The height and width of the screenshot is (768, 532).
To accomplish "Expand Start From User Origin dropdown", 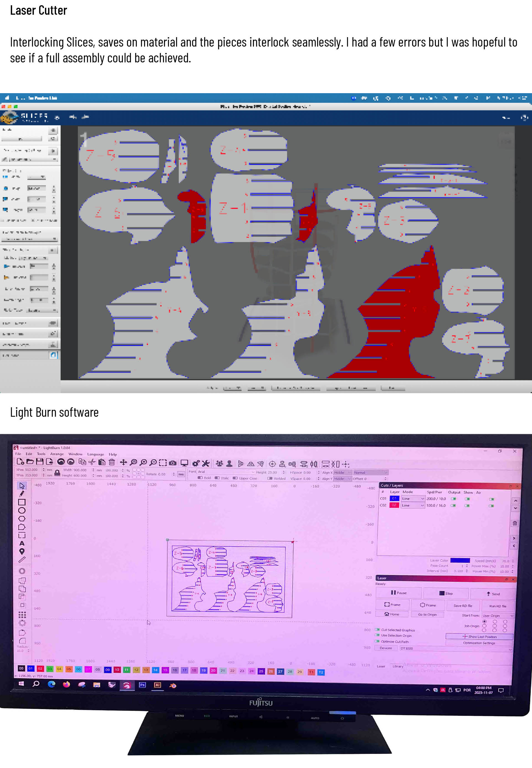I will tap(498, 616).
